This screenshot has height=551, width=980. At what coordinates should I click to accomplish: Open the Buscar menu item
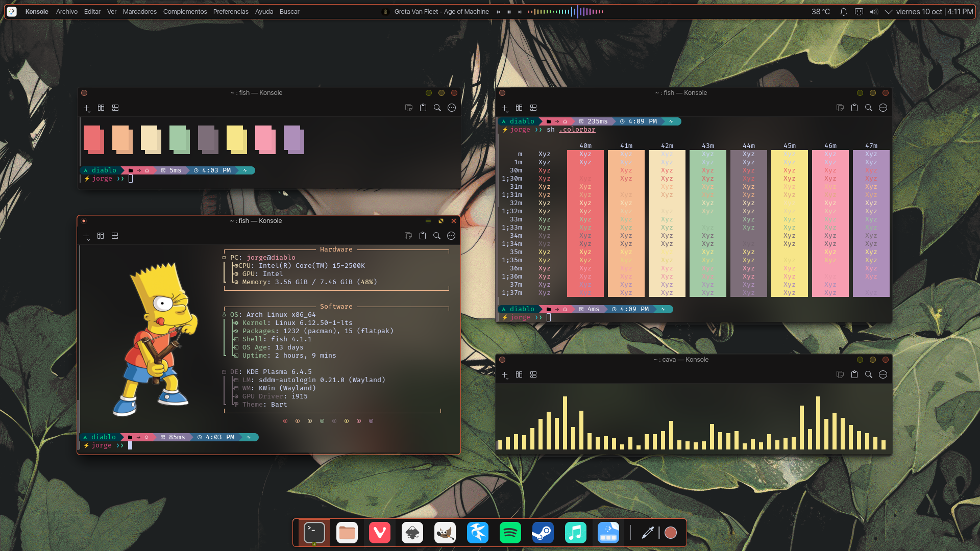pos(289,11)
